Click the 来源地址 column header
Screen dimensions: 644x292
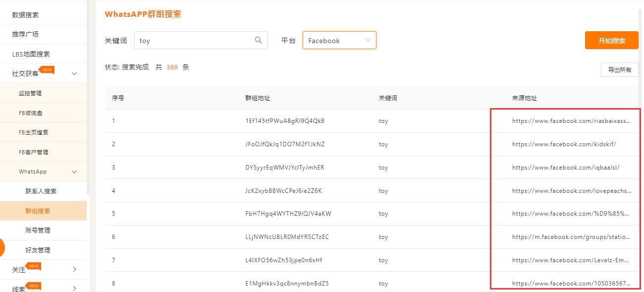(x=525, y=98)
